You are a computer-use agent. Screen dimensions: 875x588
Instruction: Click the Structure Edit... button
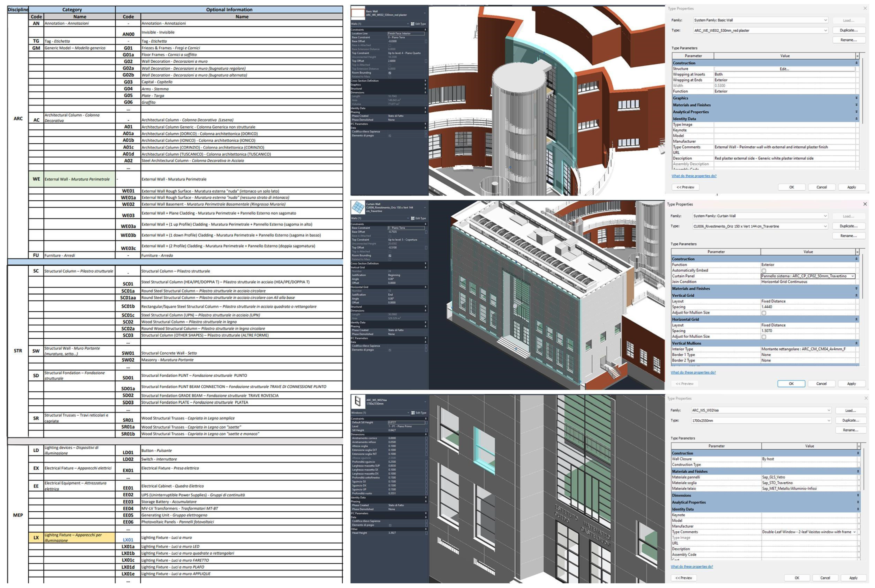click(784, 69)
